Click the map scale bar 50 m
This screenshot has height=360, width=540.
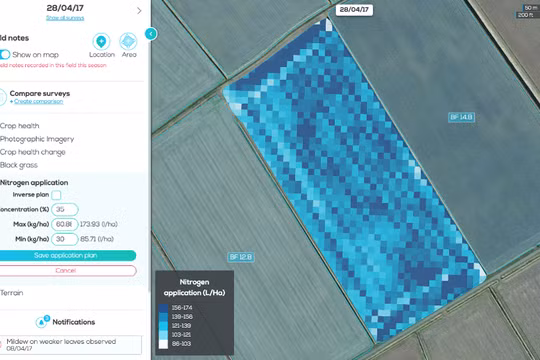tap(530, 8)
